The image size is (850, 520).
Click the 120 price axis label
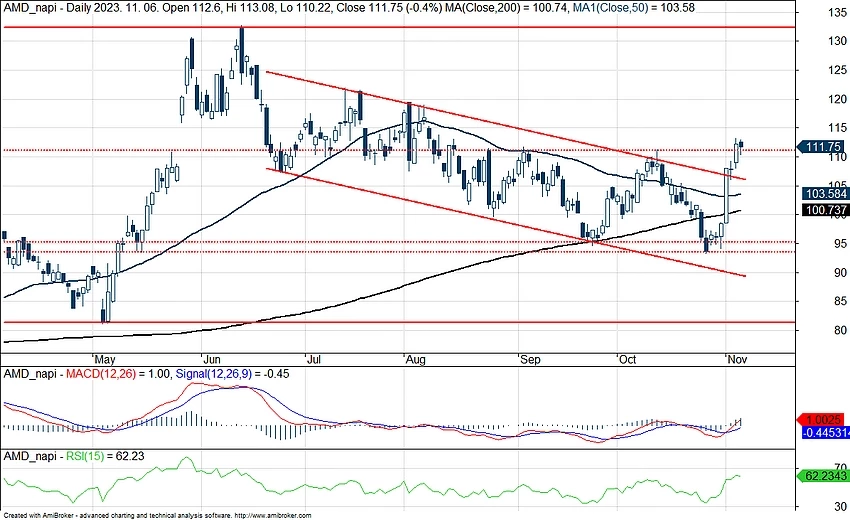(x=838, y=99)
